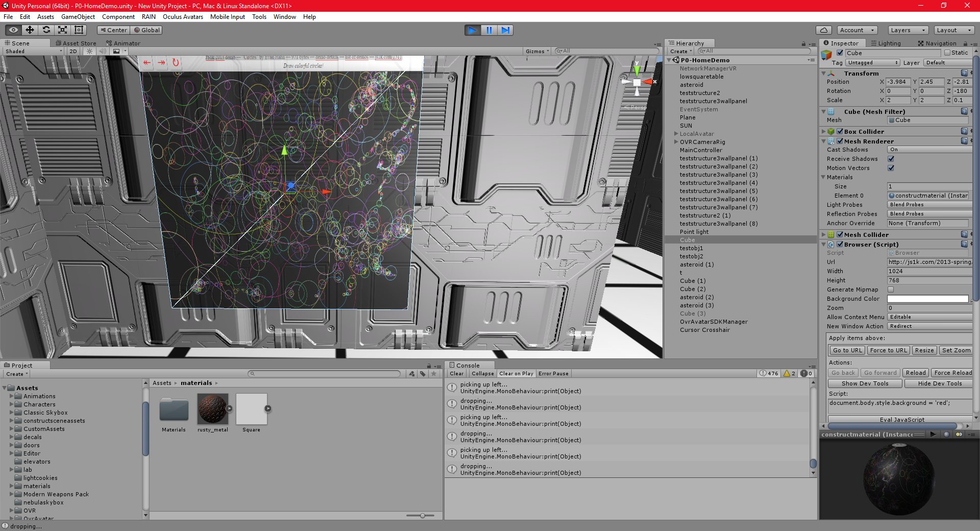Enable Generate Mipmap checkbox

[891, 289]
